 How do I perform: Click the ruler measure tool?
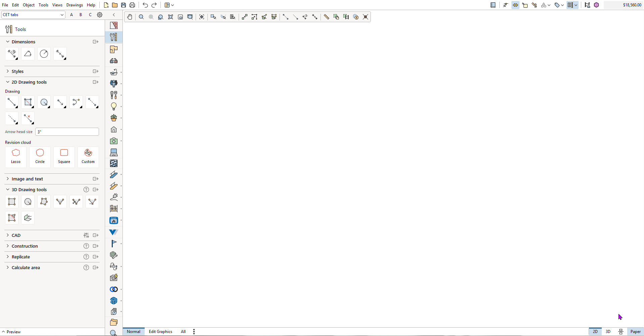[326, 17]
